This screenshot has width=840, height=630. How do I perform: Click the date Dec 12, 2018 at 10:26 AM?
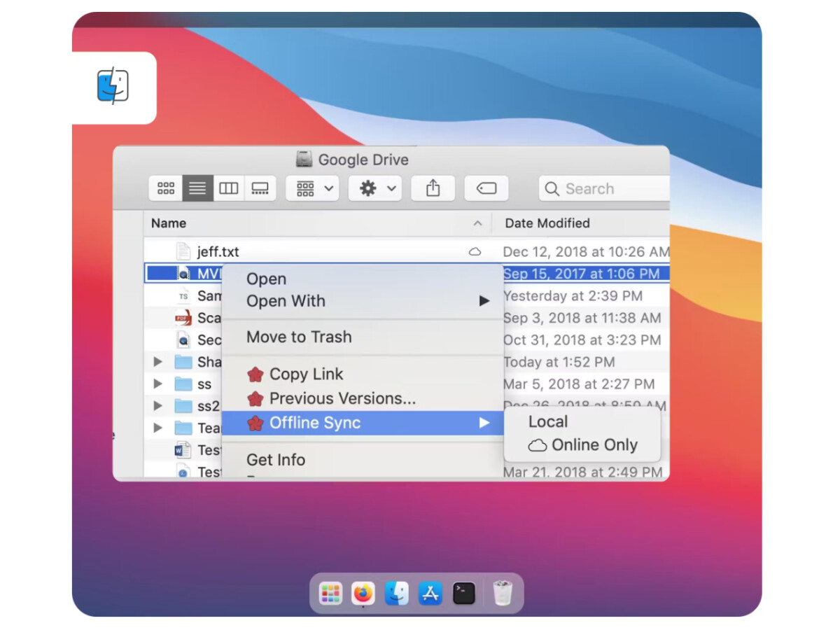[x=586, y=251]
